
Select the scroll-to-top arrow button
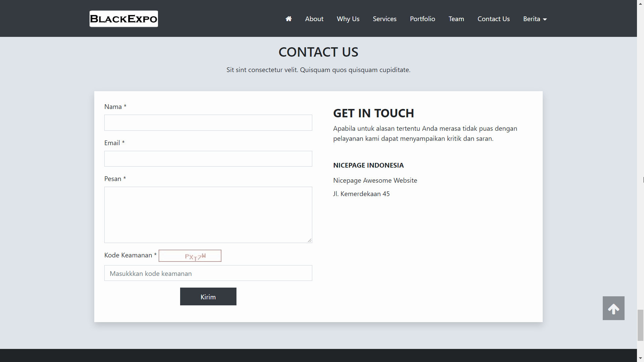pyautogui.click(x=613, y=308)
